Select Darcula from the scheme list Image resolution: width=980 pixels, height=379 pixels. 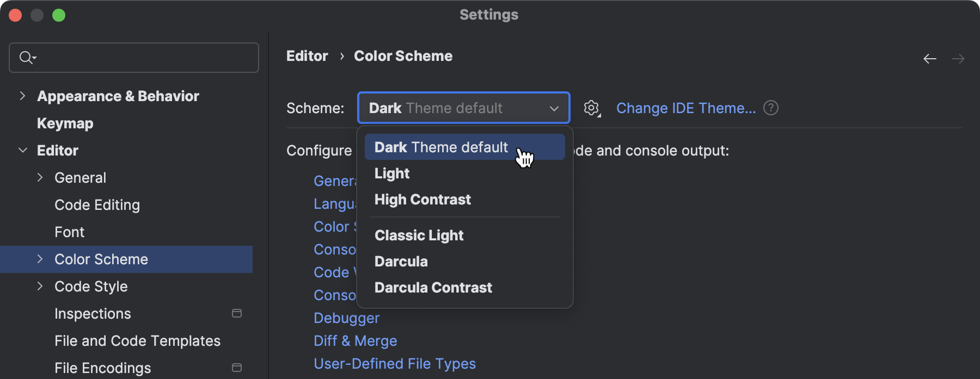point(401,261)
